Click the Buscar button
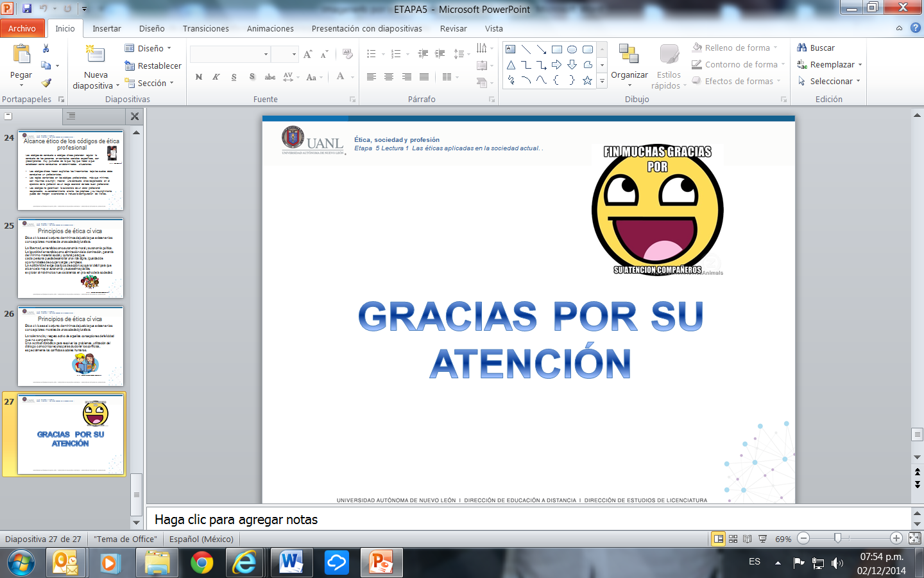The image size is (924, 578). tap(816, 48)
